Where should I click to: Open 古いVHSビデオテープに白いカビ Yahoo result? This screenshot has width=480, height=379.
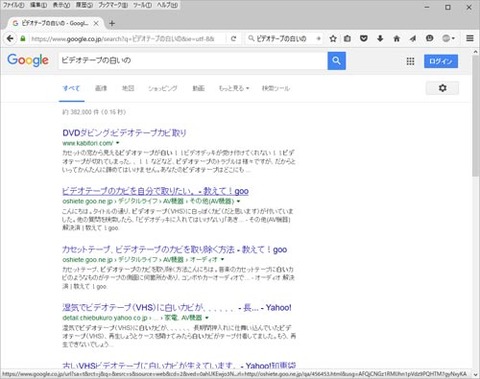[179, 365]
